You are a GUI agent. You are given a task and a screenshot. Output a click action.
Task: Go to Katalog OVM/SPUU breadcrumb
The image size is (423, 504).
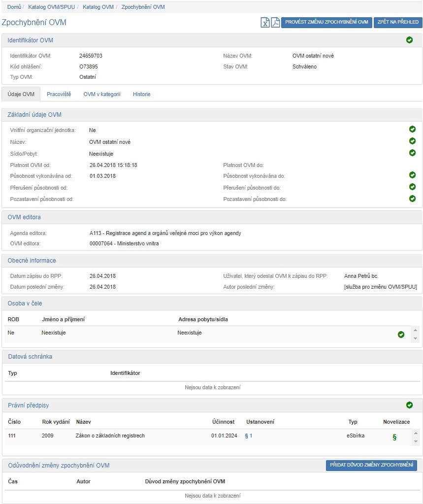pyautogui.click(x=51, y=7)
